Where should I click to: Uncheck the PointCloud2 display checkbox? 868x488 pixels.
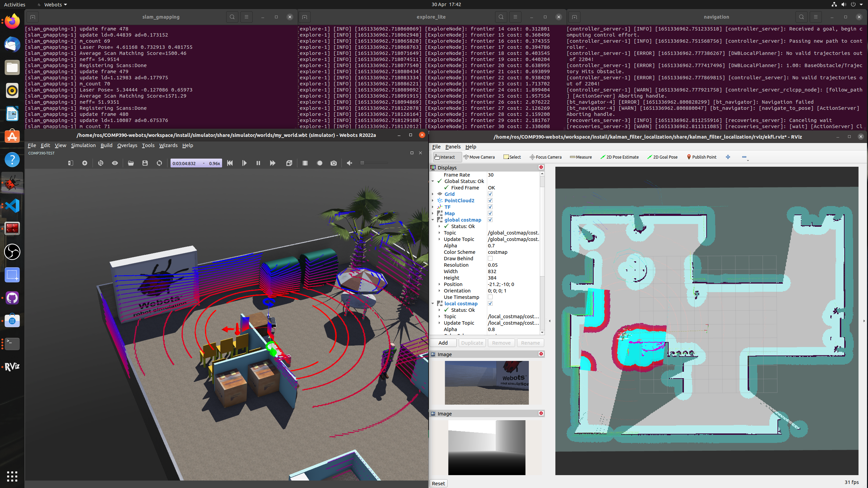490,200
